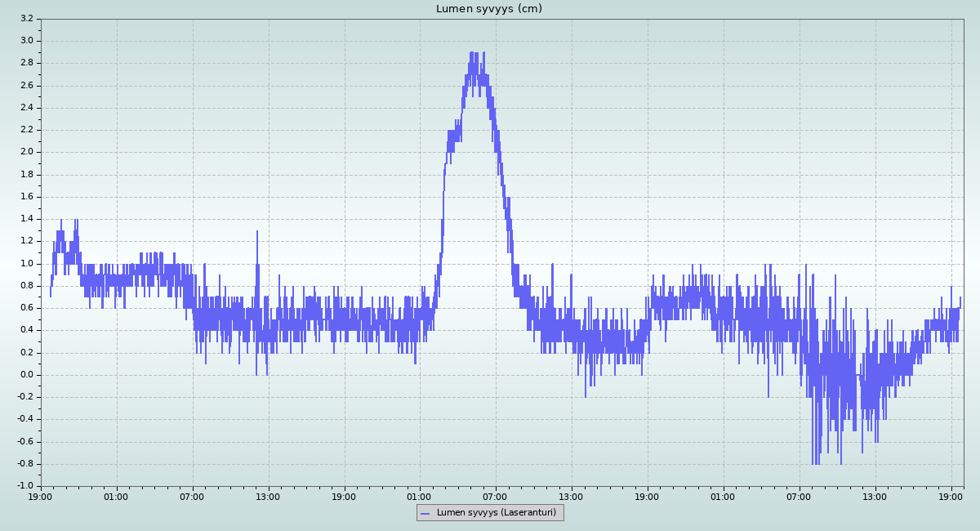
Task: Click the rightmost 19:00 x-axis label
Action: pyautogui.click(x=951, y=496)
